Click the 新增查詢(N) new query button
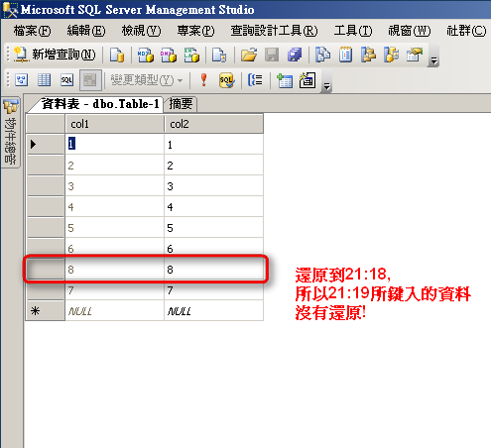The height and width of the screenshot is (448, 491). click(55, 55)
